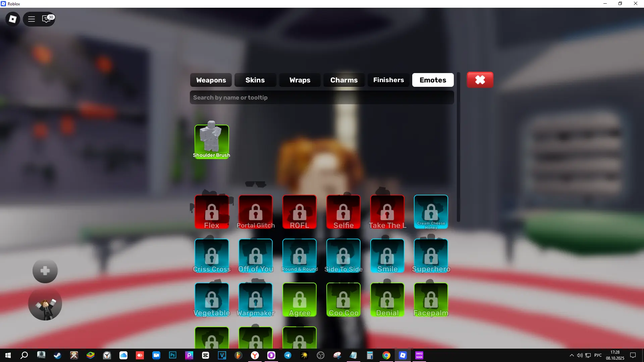The width and height of the screenshot is (644, 362).
Task: Focus the search by name field
Action: (x=321, y=98)
